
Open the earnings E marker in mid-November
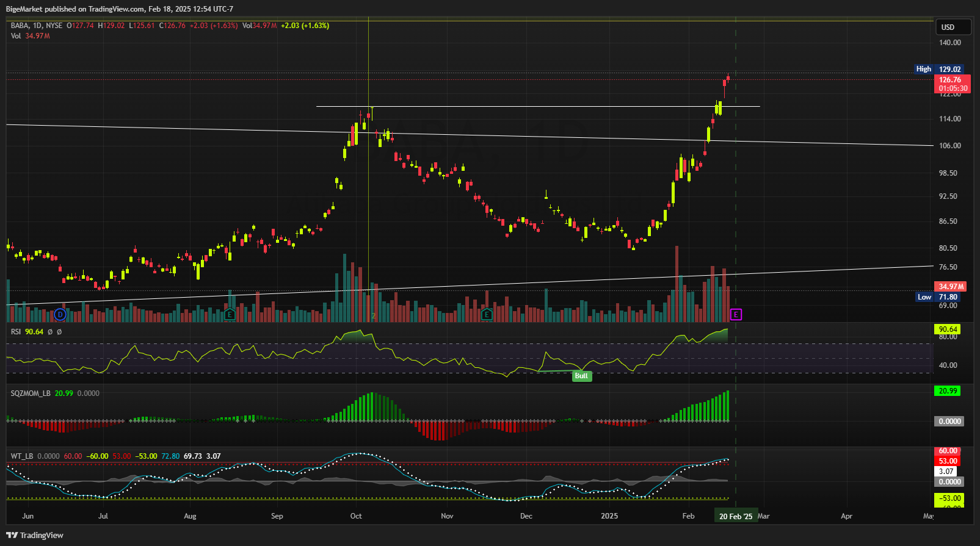pos(487,315)
